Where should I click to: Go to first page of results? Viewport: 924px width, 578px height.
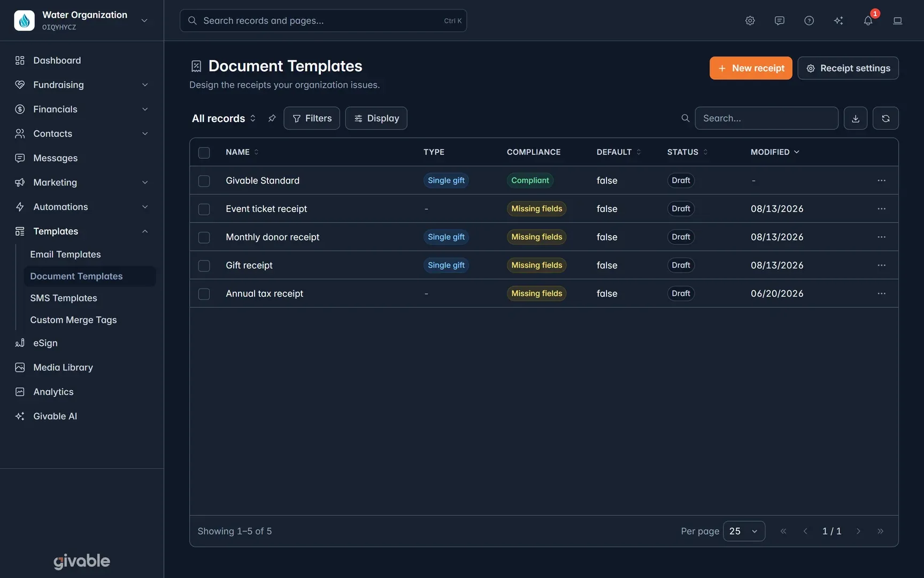[x=783, y=531]
